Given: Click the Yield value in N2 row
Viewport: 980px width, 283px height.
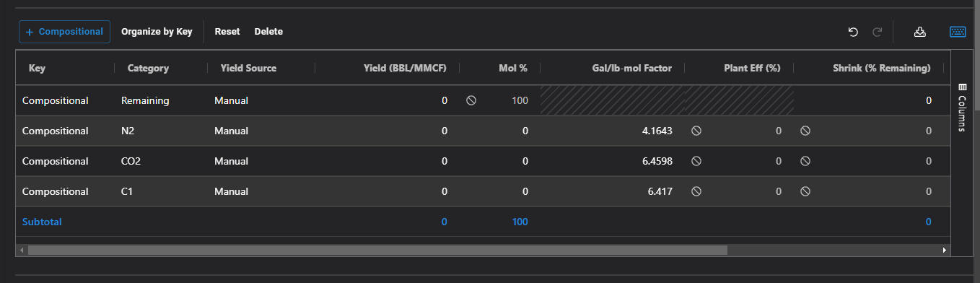Looking at the screenshot, I should [445, 131].
